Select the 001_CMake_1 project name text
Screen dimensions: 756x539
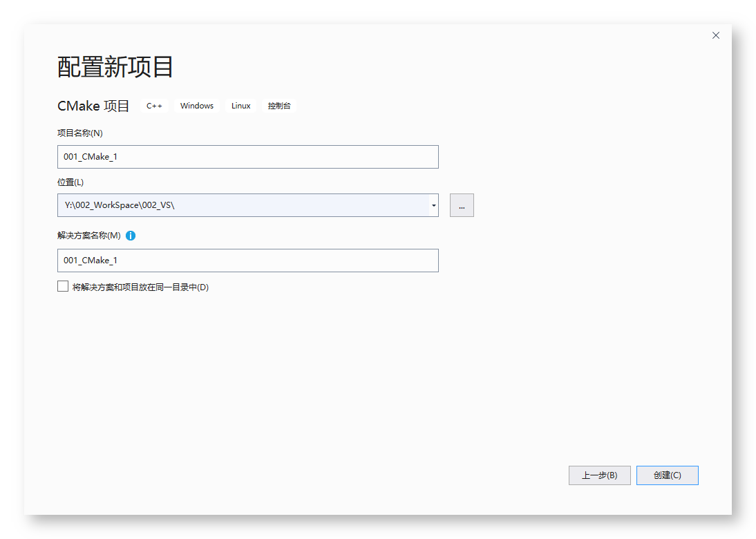click(90, 156)
